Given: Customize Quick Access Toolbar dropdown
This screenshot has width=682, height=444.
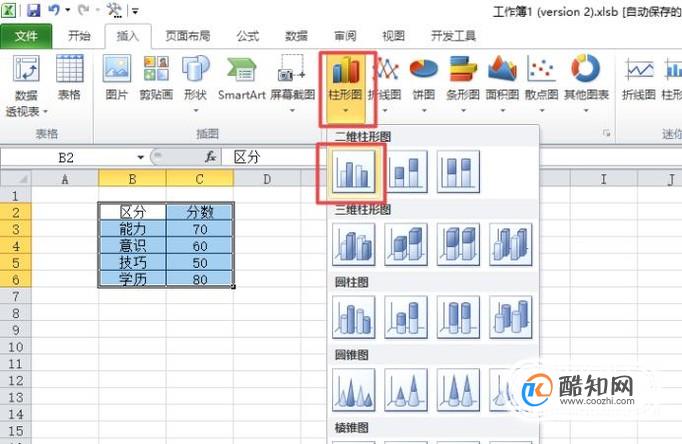Looking at the screenshot, I should pos(135,11).
